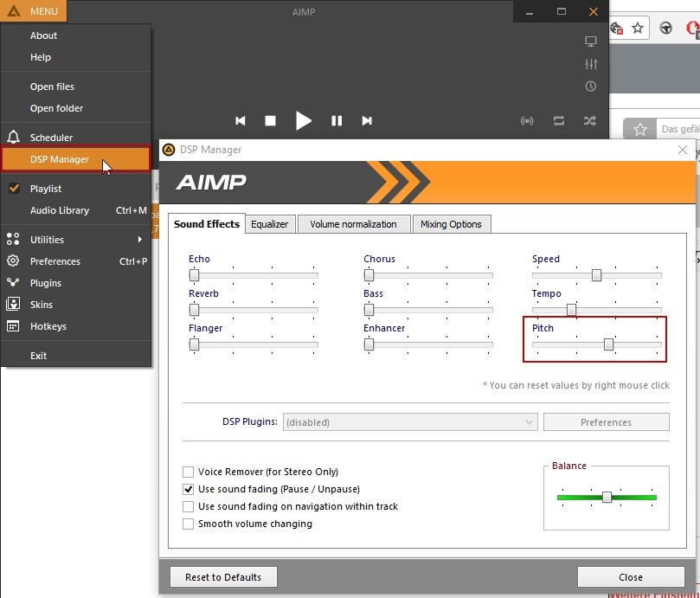Click the Skins picture icon
Screen dimensions: 700x598
pos(13,304)
